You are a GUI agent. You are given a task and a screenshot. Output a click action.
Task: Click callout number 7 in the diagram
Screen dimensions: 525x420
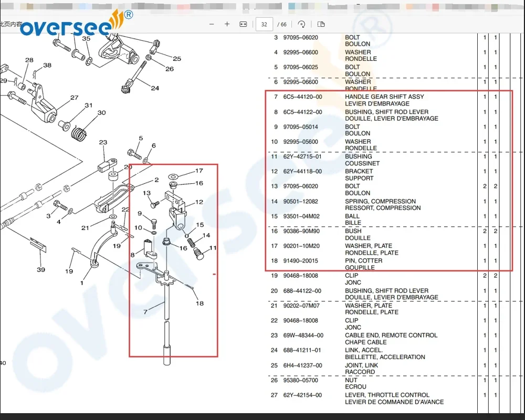click(145, 312)
